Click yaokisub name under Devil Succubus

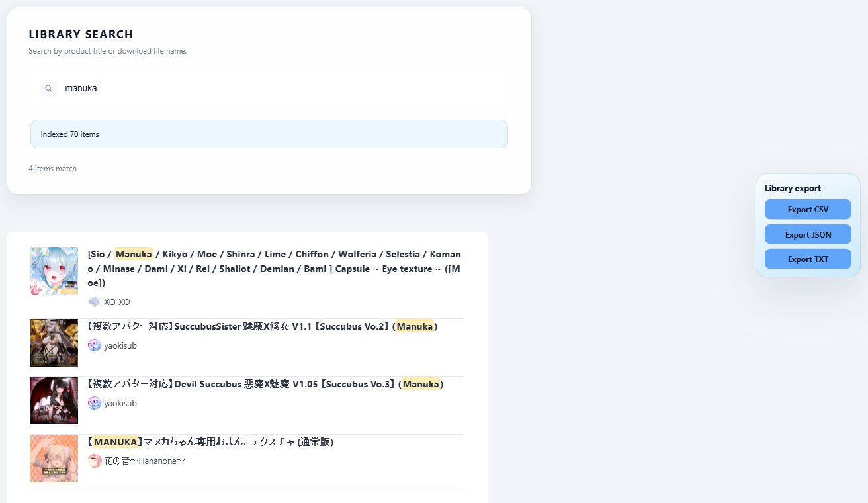pos(120,403)
